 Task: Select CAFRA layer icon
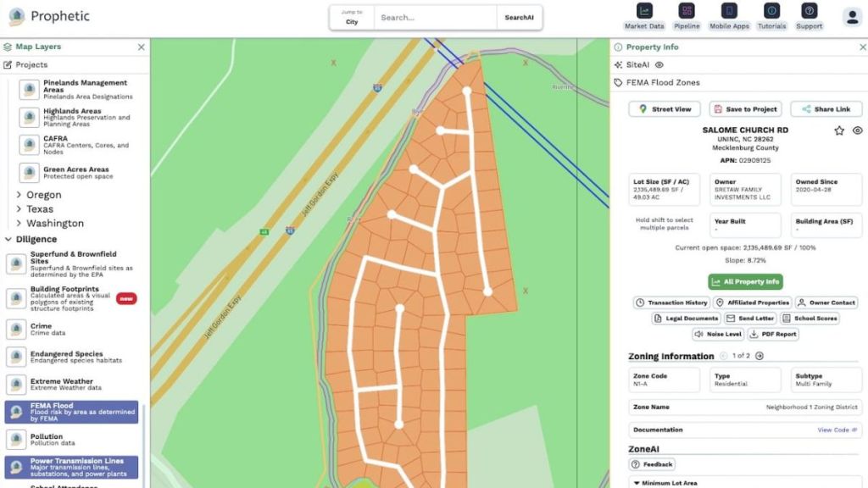click(29, 144)
